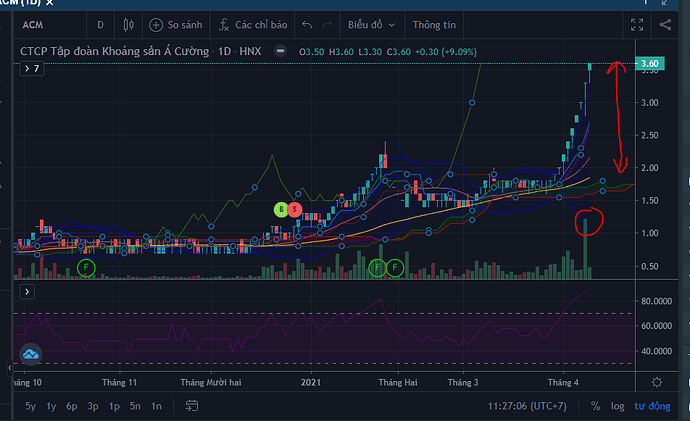Screen dimensions: 690x421
Task: Redo the last chart action
Action: point(330,24)
